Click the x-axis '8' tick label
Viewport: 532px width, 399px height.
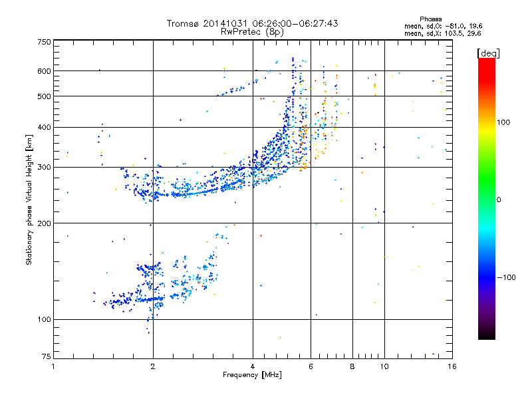[x=352, y=366]
